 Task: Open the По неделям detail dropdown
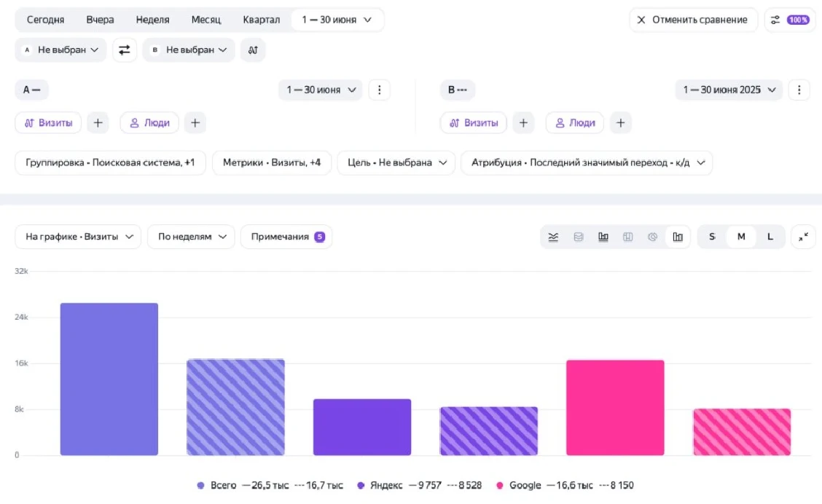pyautogui.click(x=192, y=237)
